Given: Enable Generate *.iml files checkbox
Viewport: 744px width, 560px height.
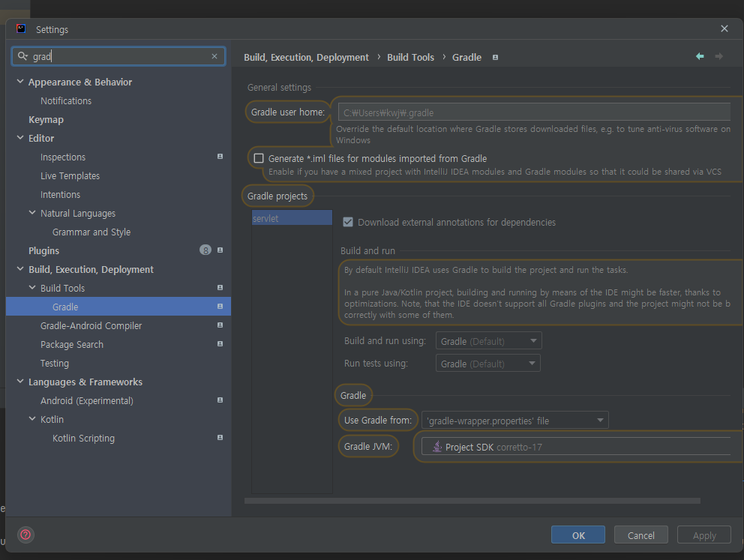Looking at the screenshot, I should click(x=259, y=158).
